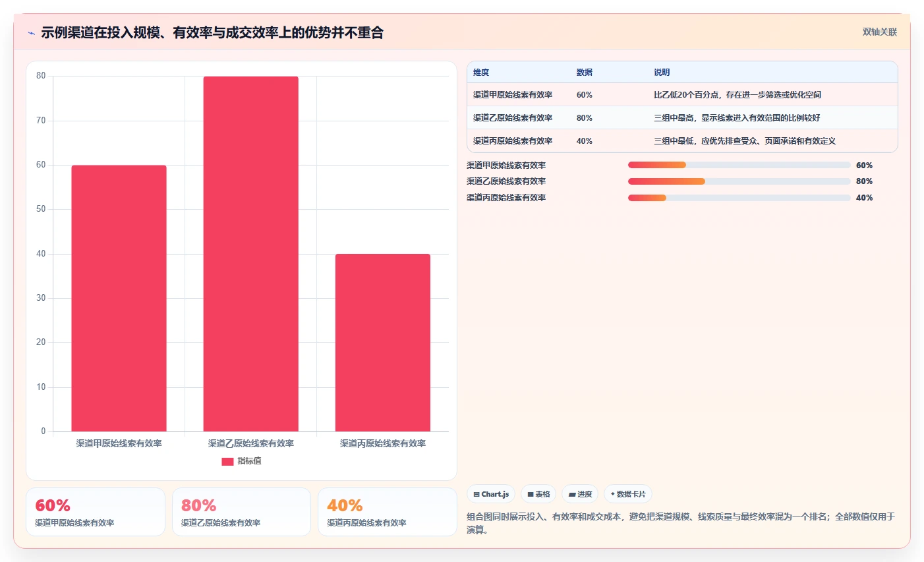Click the 80% label beside progress bar

tap(864, 181)
